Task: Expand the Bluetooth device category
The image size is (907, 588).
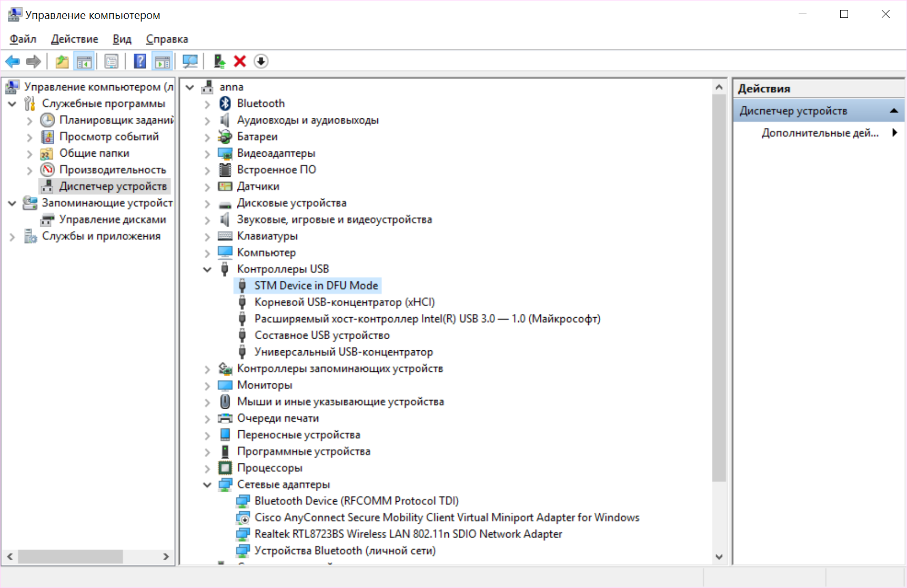Action: 207,104
